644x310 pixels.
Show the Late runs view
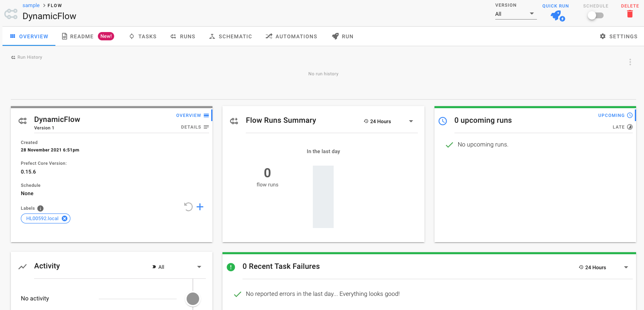622,127
